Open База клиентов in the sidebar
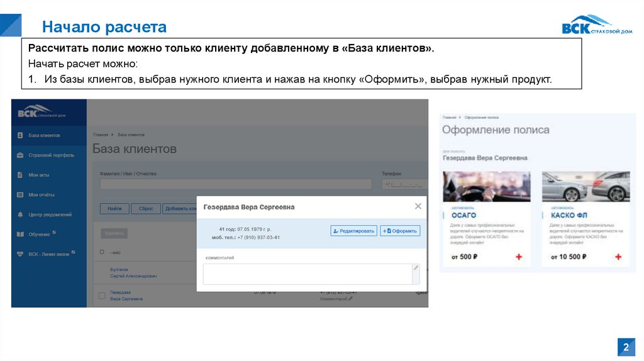The width and height of the screenshot is (644, 361). (44, 135)
